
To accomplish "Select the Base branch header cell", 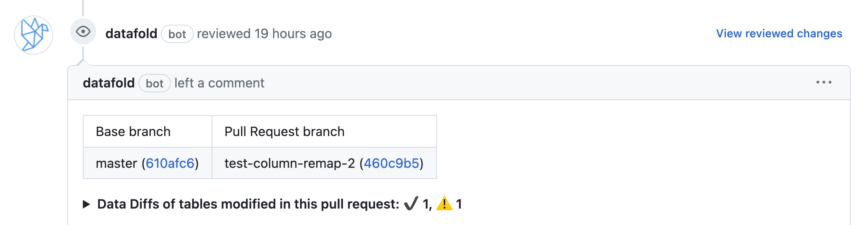I will [x=147, y=132].
